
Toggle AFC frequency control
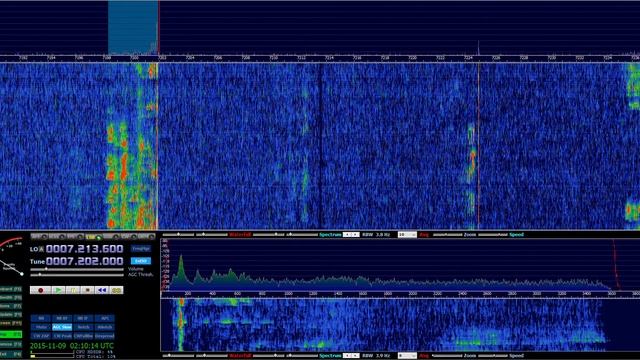[x=105, y=318]
